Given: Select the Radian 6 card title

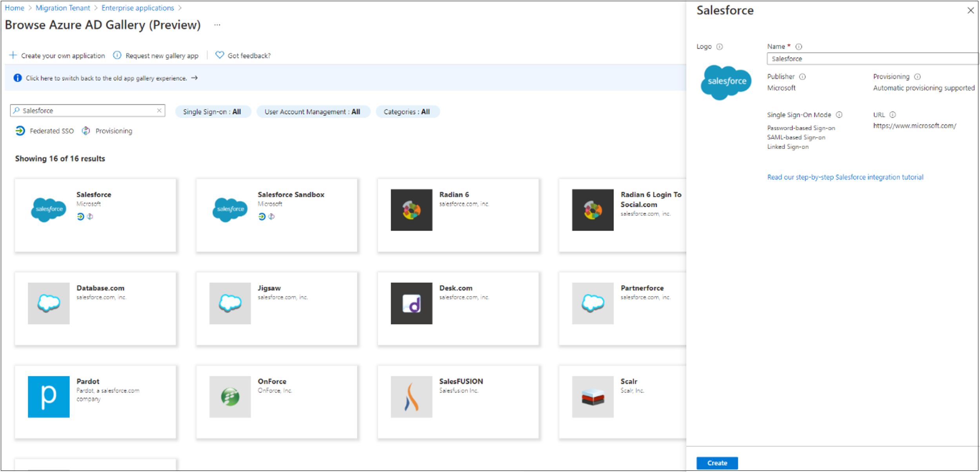Looking at the screenshot, I should [454, 195].
